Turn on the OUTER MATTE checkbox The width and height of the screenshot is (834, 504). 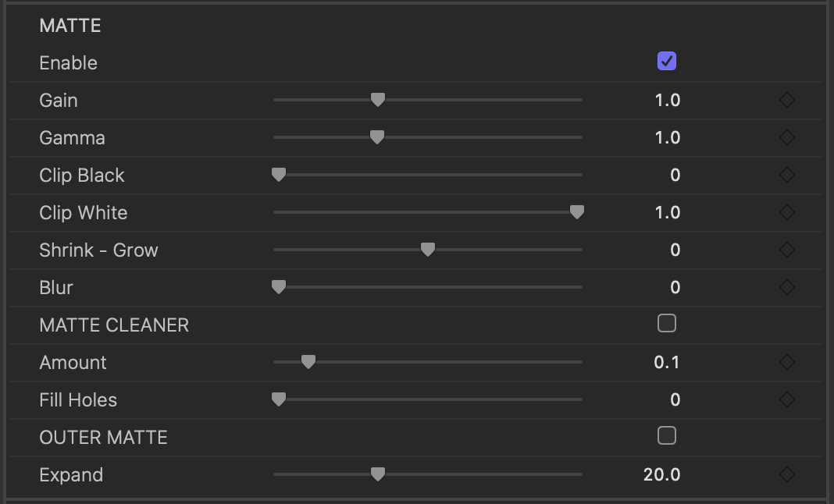(666, 435)
